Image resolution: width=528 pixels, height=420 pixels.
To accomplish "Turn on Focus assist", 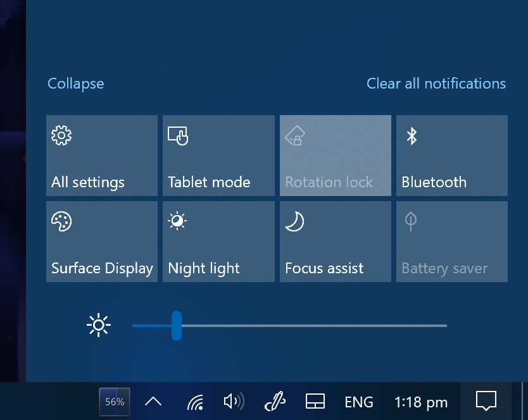I will tap(335, 242).
